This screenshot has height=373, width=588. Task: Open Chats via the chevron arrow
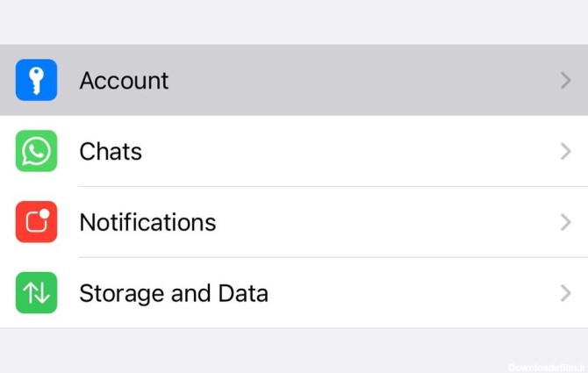click(x=565, y=152)
